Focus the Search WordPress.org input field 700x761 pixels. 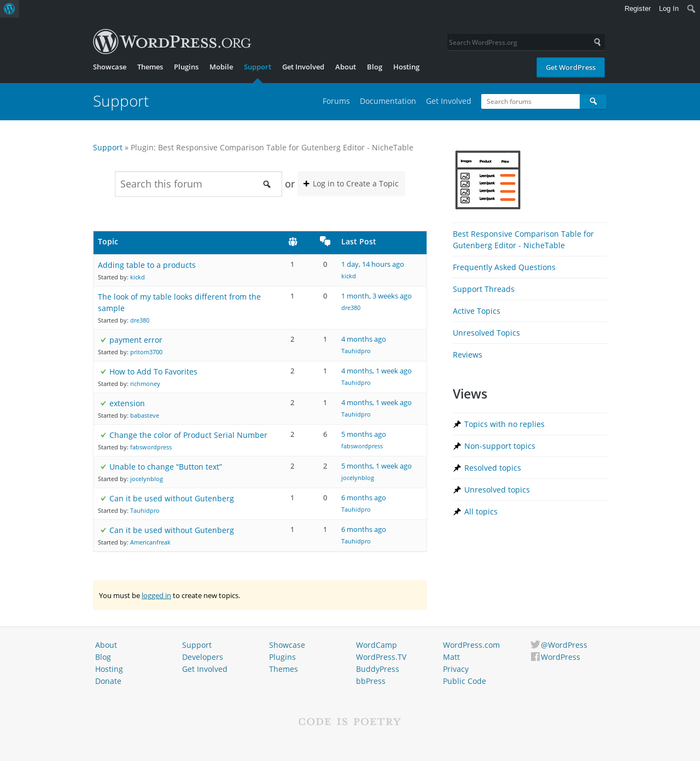pos(520,42)
